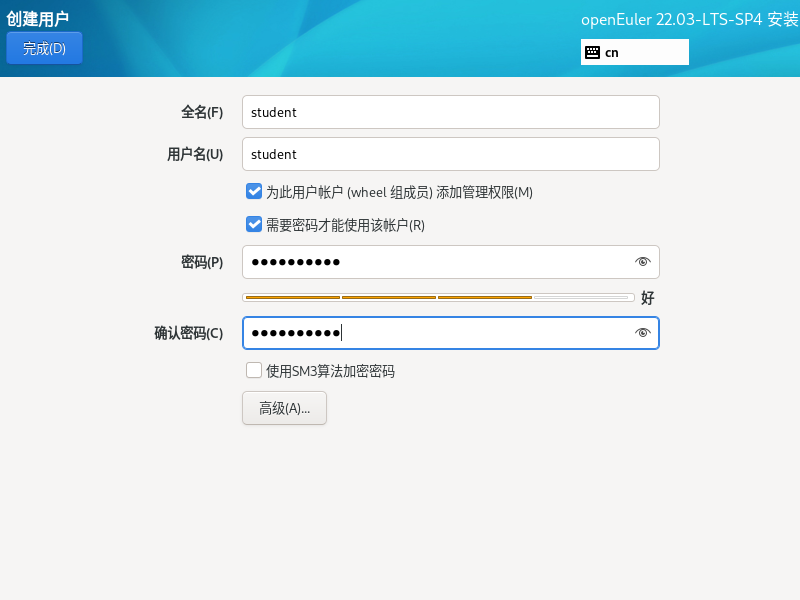Click the openEuler 22.03-LTS-SP4 安装 title
The width and height of the screenshot is (800, 600).
pos(690,19)
